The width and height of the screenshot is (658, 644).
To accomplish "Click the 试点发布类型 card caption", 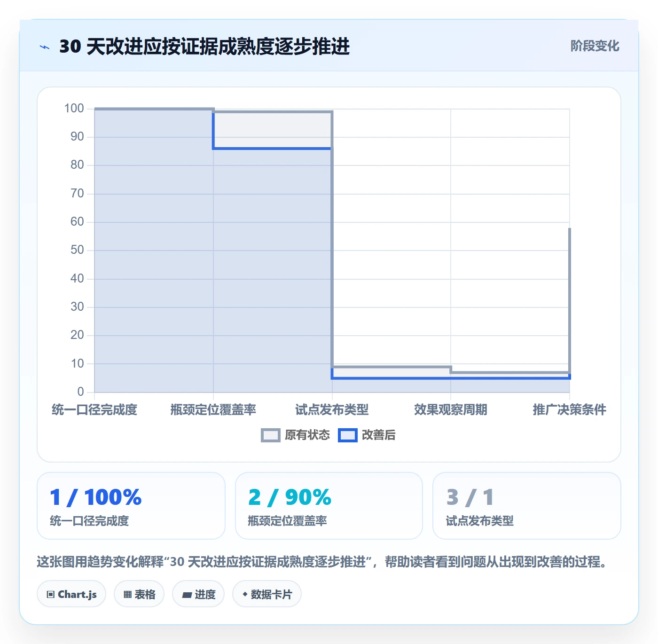I will 480,521.
